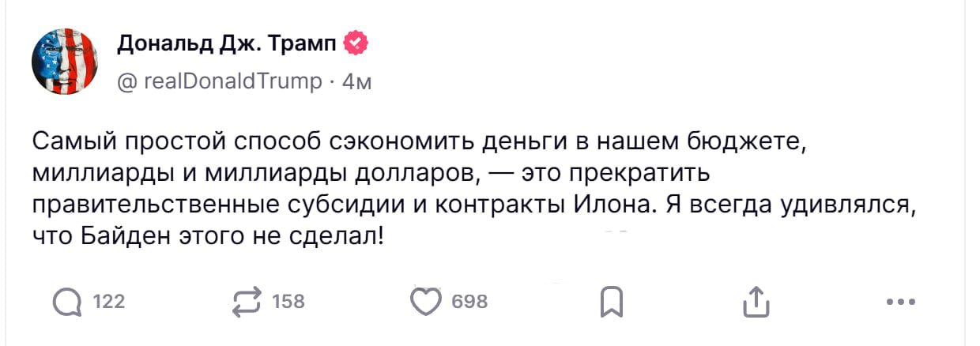980x346 pixels.
Task: Click the share upload icon
Action: point(754,300)
